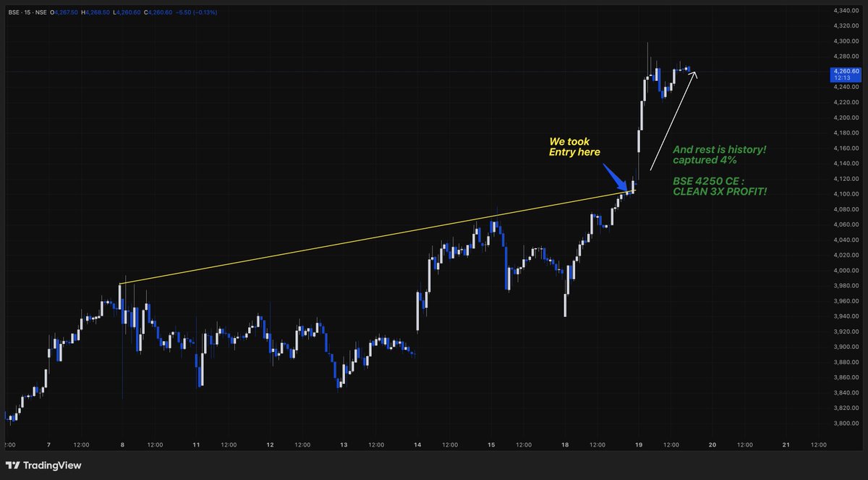This screenshot has height=480, width=868.
Task: Click date 8 on the time axis
Action: click(x=122, y=445)
